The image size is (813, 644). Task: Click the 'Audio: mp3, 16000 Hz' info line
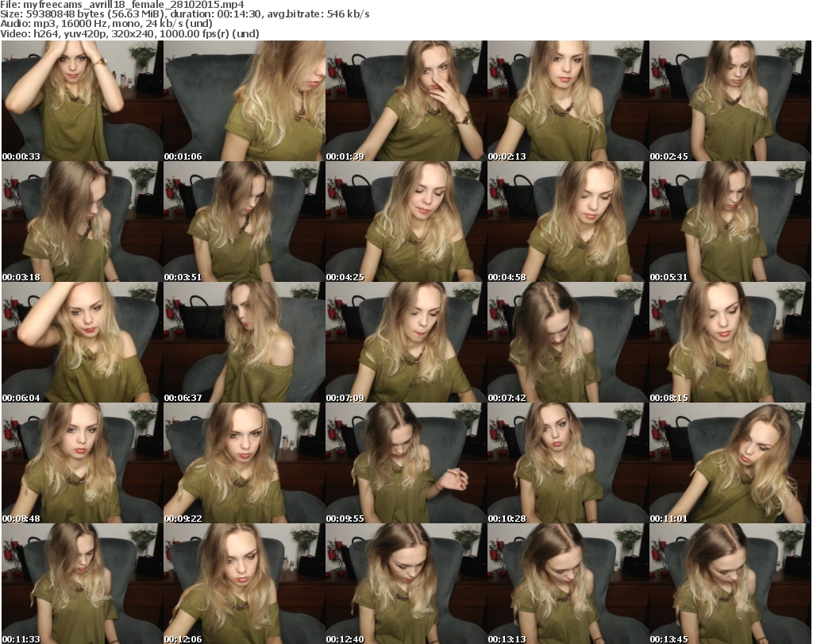(106, 24)
